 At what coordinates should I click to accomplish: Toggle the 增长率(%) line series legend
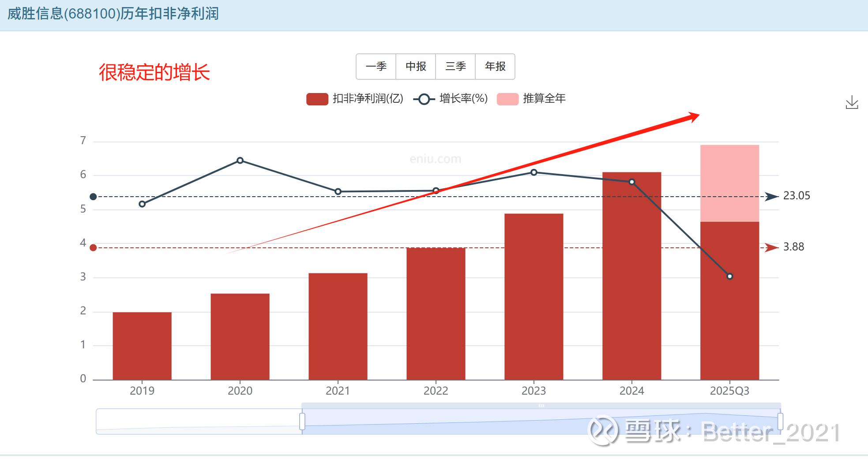point(451,99)
